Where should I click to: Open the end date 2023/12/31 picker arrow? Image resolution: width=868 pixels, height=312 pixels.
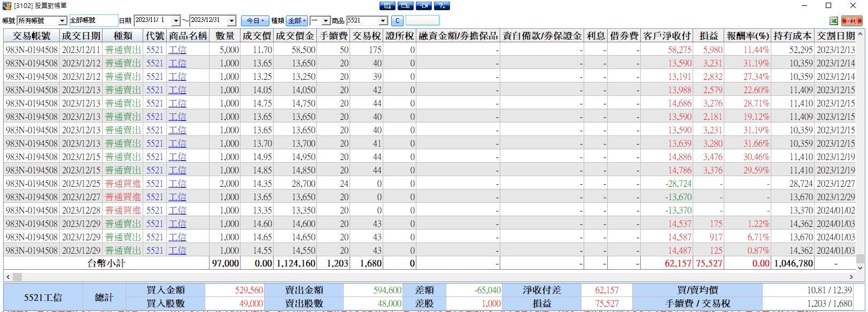(x=231, y=21)
